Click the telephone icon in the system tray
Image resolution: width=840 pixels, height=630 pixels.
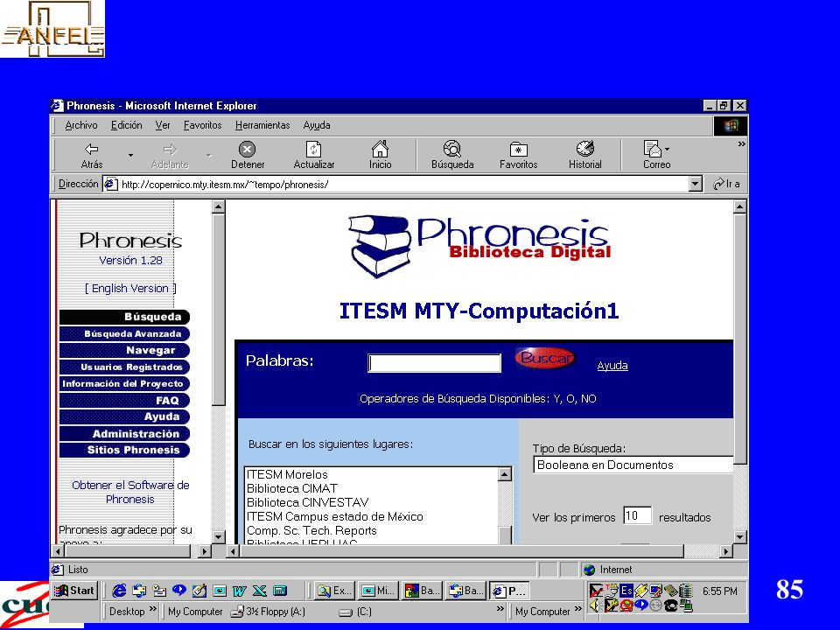[x=670, y=605]
